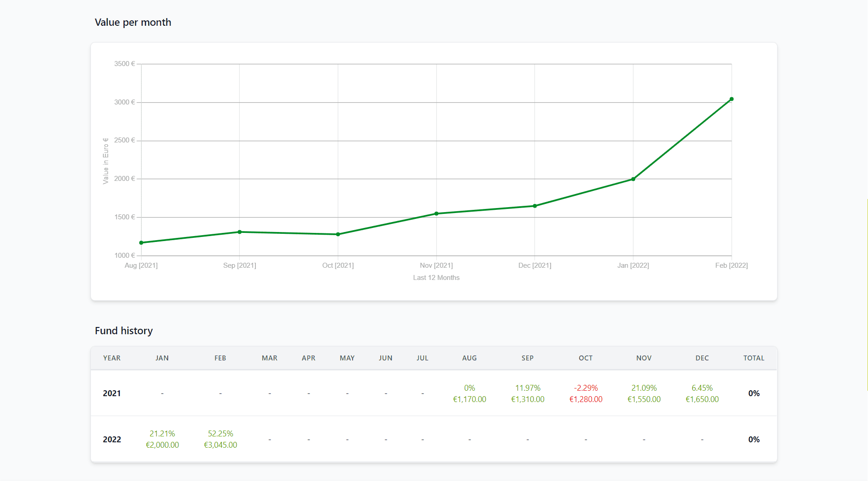Viewport: 868px width, 483px height.
Task: Select the Aug [2021] starting data point
Action: [142, 243]
